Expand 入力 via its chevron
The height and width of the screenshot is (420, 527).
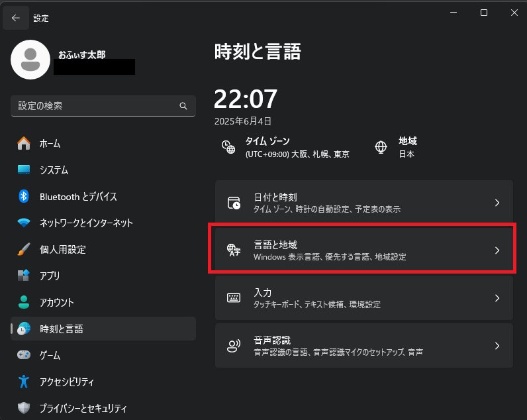(497, 298)
